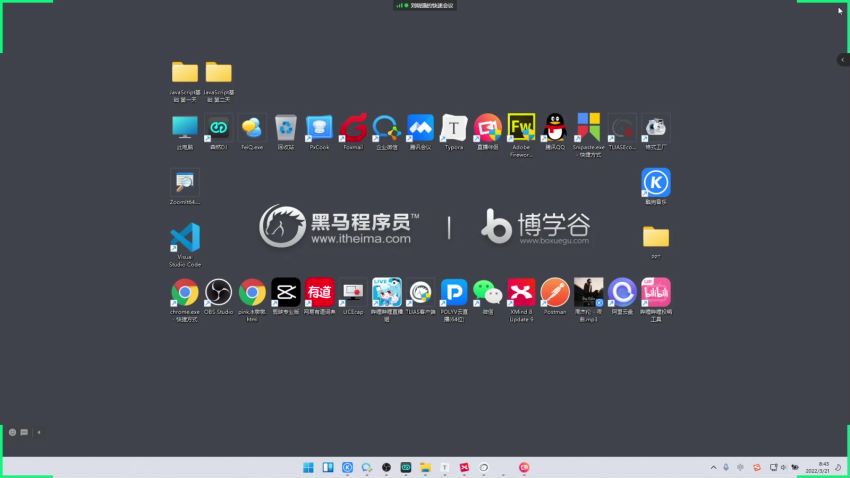Open the Recycle Bin
Screen dimensions: 850x478
[x=286, y=128]
